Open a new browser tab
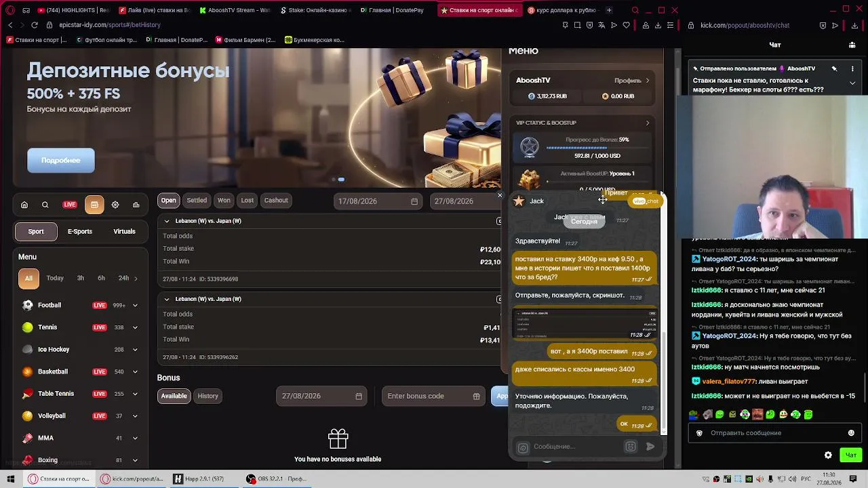868x488 pixels. 609,10
